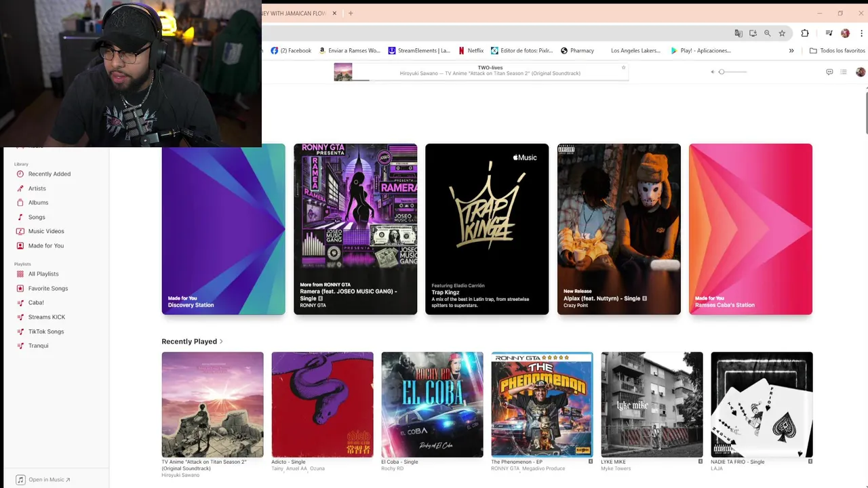This screenshot has height=488, width=868.
Task: Click the translate page icon in address bar
Action: point(738,33)
